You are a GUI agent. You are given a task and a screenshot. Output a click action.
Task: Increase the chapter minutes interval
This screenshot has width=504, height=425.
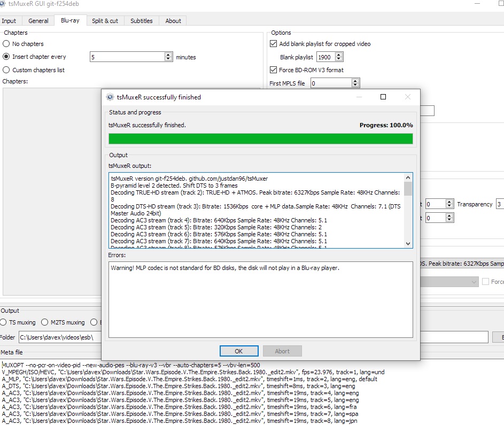pyautogui.click(x=168, y=55)
